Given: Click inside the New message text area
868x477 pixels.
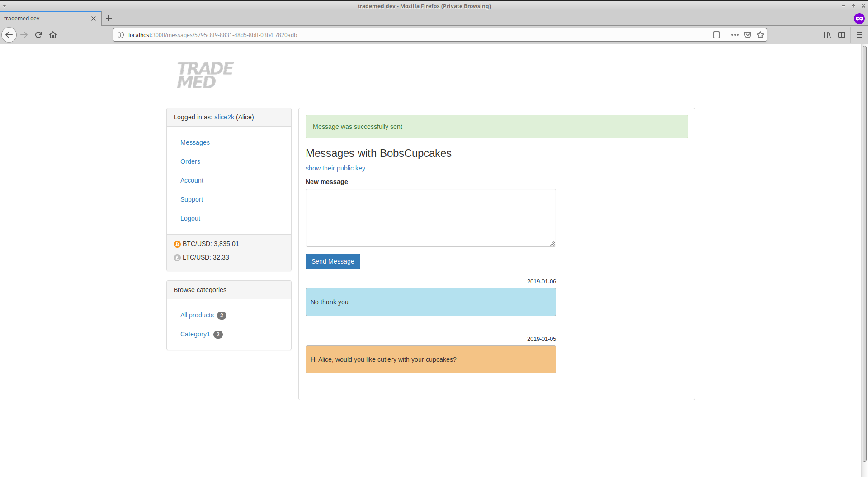Looking at the screenshot, I should pos(430,217).
